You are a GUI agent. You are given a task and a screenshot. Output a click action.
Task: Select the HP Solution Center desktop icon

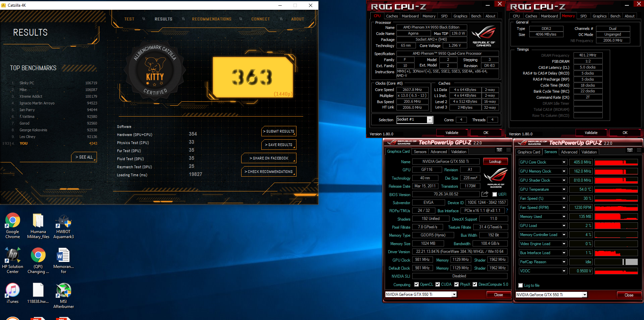point(12,261)
